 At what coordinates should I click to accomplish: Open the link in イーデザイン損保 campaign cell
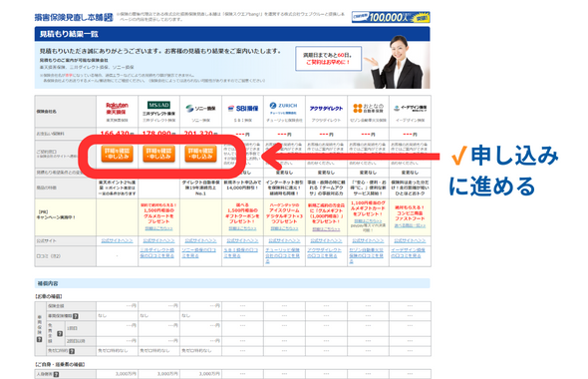(410, 225)
